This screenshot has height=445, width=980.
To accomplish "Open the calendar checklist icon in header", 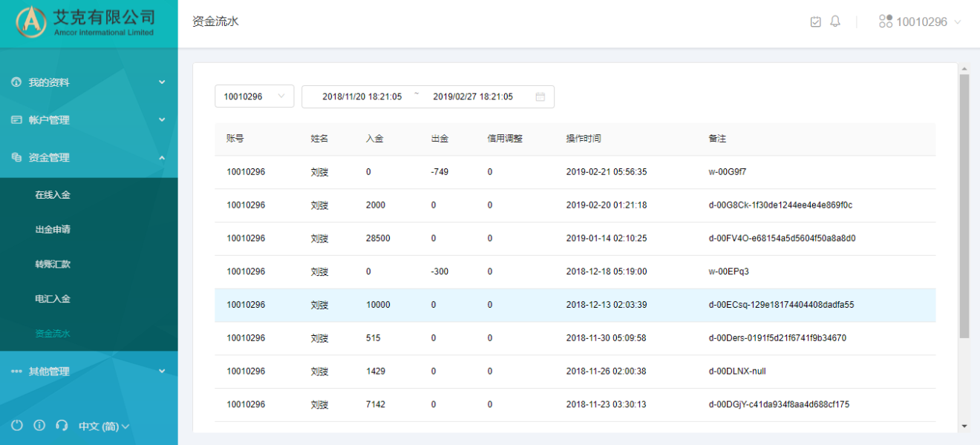I will pyautogui.click(x=815, y=22).
